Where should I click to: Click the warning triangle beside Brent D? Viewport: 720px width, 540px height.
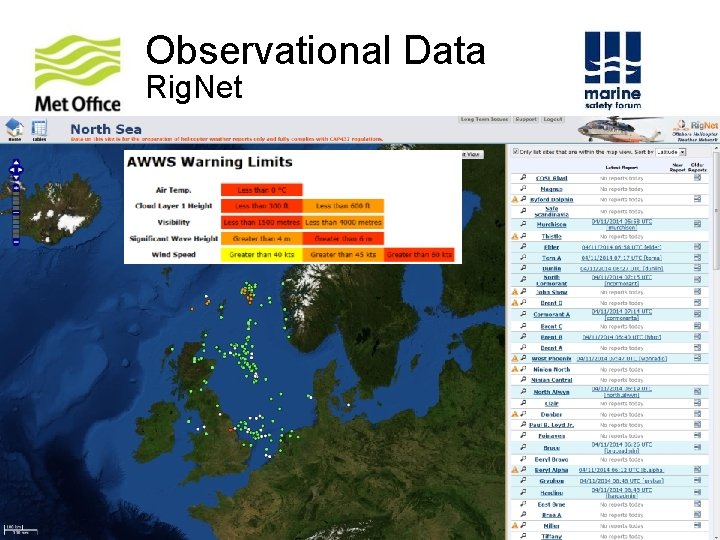515,303
